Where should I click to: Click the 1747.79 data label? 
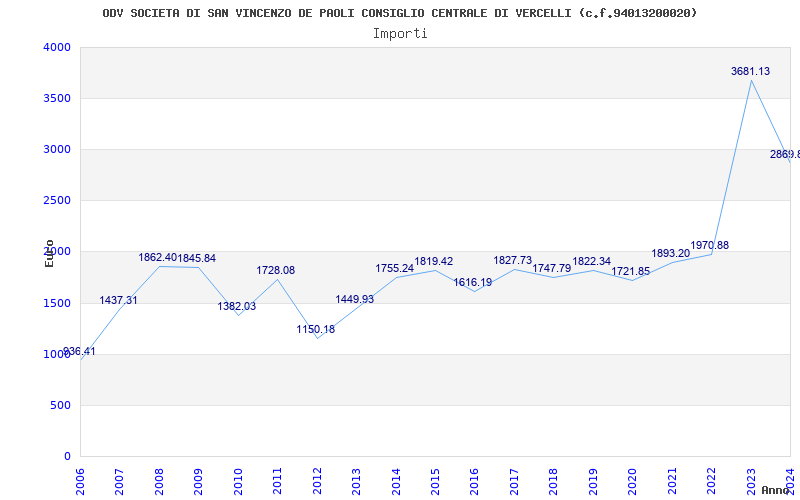point(552,268)
